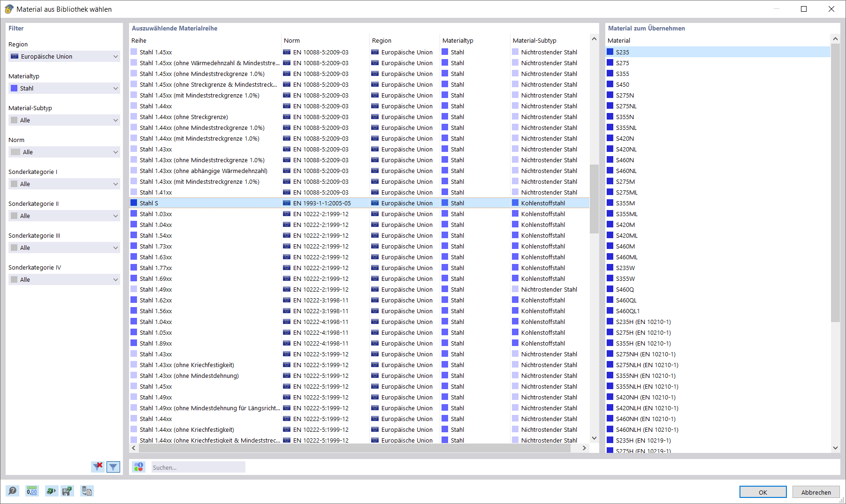Image resolution: width=846 pixels, height=504 pixels.
Task: Click the Material-Subtyp column header in the table
Action: tap(549, 41)
